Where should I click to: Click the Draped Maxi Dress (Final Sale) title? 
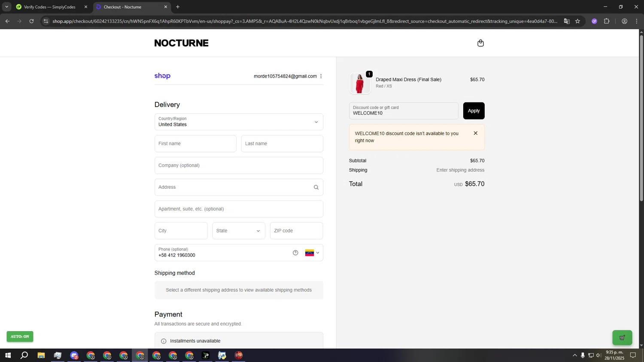tap(408, 79)
